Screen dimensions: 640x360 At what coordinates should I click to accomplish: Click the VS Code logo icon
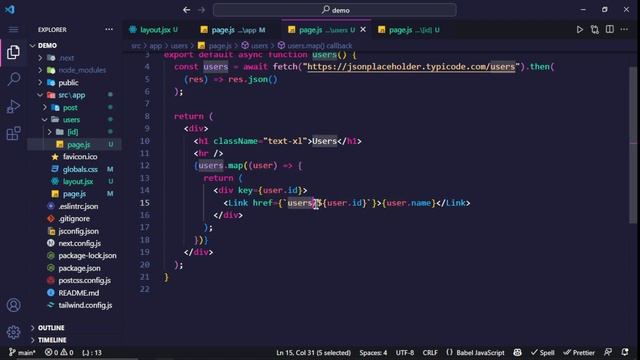(x=10, y=9)
